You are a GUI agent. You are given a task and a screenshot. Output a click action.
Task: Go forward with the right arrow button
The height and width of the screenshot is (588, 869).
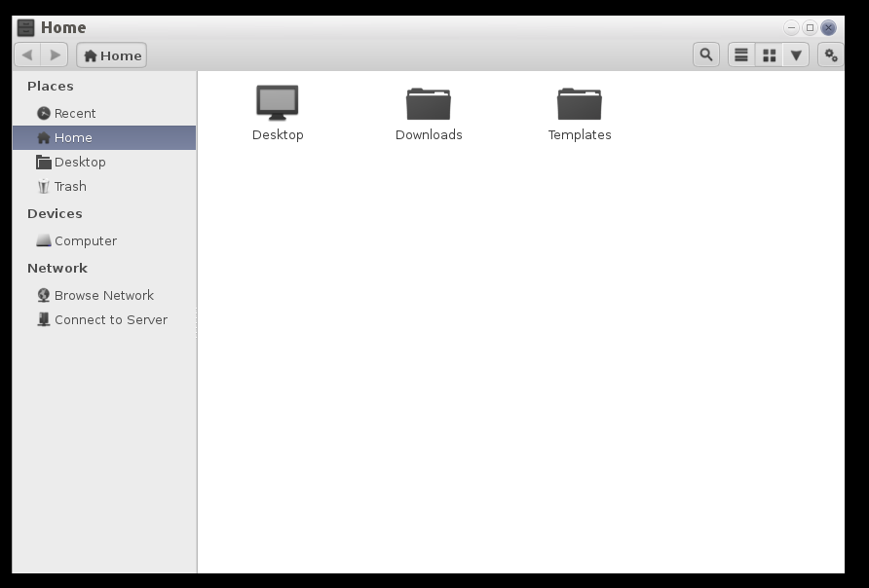[55, 55]
